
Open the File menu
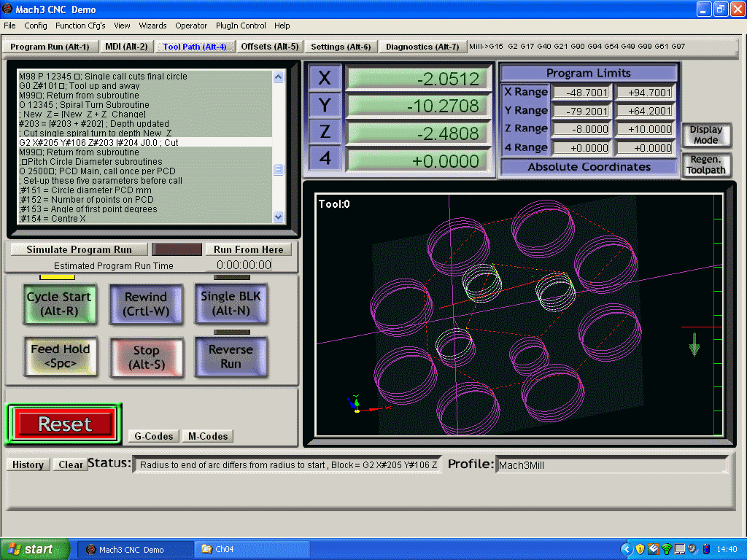pos(9,26)
